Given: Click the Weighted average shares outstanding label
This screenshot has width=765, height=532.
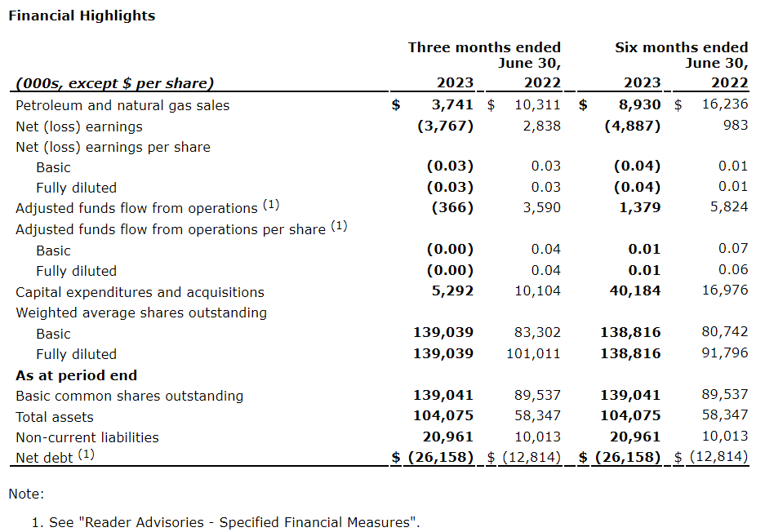Looking at the screenshot, I should (141, 313).
